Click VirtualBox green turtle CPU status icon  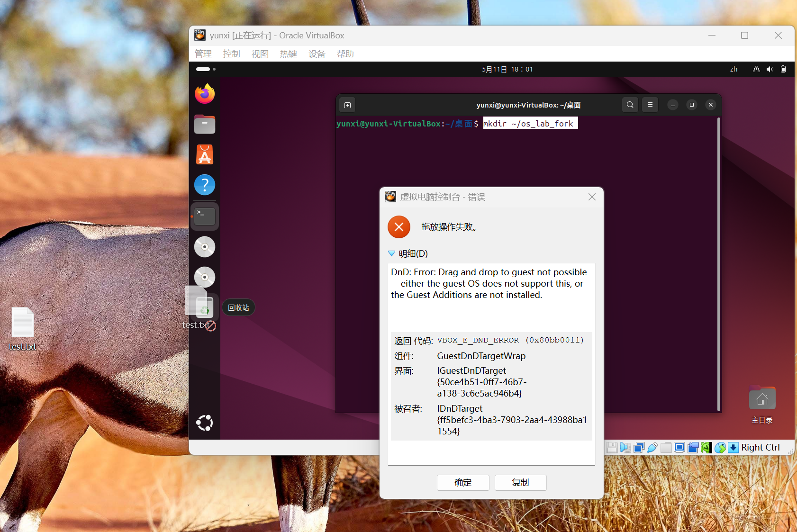point(706,448)
